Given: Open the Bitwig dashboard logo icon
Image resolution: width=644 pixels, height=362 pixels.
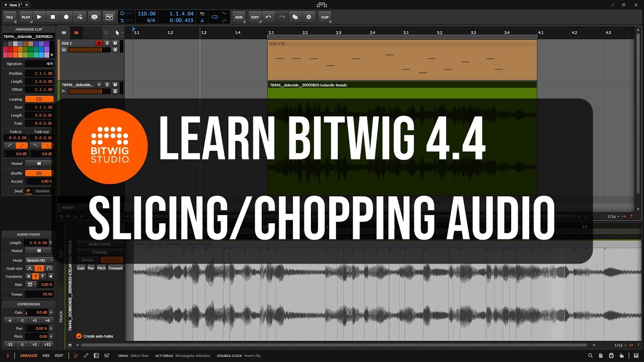Looking at the screenshot, I should [321, 5].
